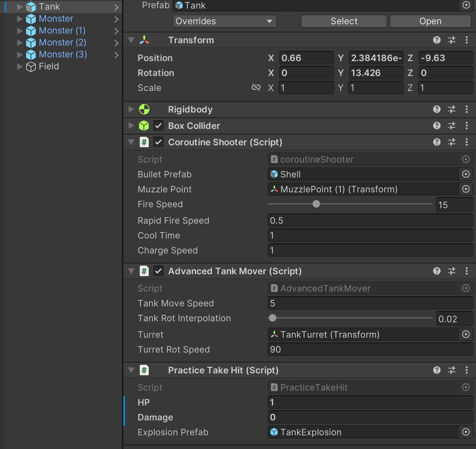Click Position X field
Viewport: 476px width, 449px height.
[306, 58]
